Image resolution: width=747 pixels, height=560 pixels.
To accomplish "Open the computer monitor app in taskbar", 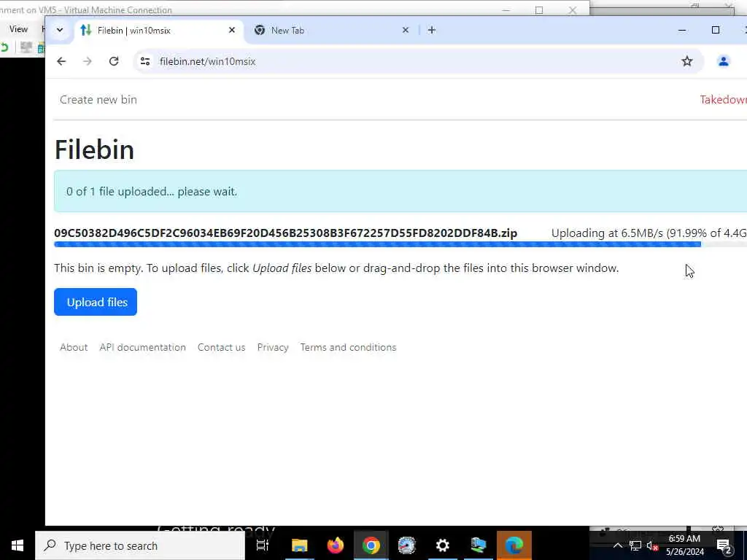I will pos(479,545).
